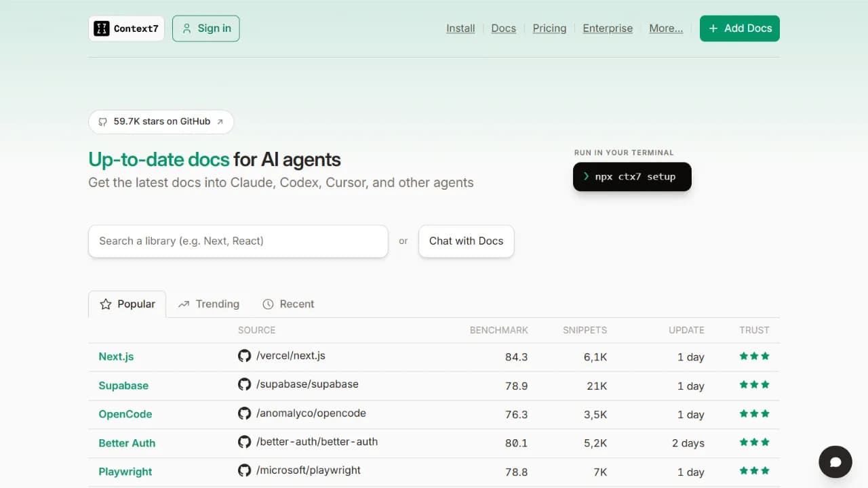Open the 59.7K stars on GitHub badge

[161, 122]
